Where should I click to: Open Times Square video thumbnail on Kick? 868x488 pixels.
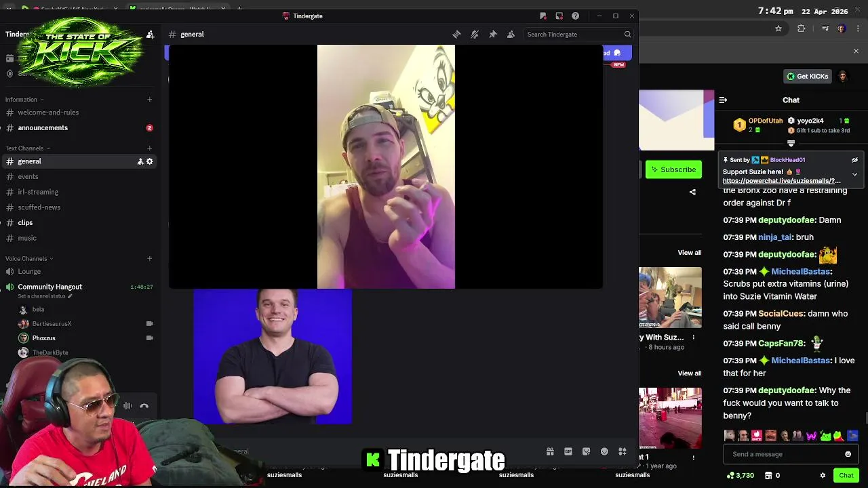coord(670,418)
